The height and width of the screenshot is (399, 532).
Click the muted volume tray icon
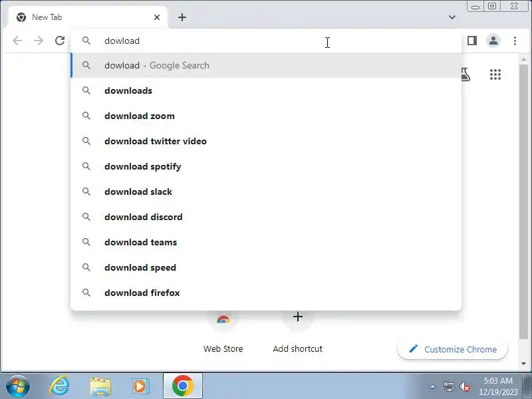(x=464, y=386)
